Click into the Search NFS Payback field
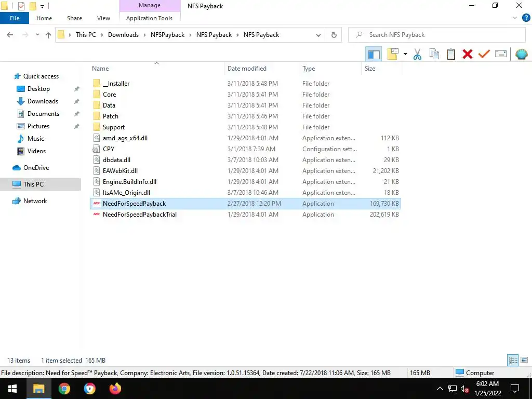532x399 pixels. (437, 35)
